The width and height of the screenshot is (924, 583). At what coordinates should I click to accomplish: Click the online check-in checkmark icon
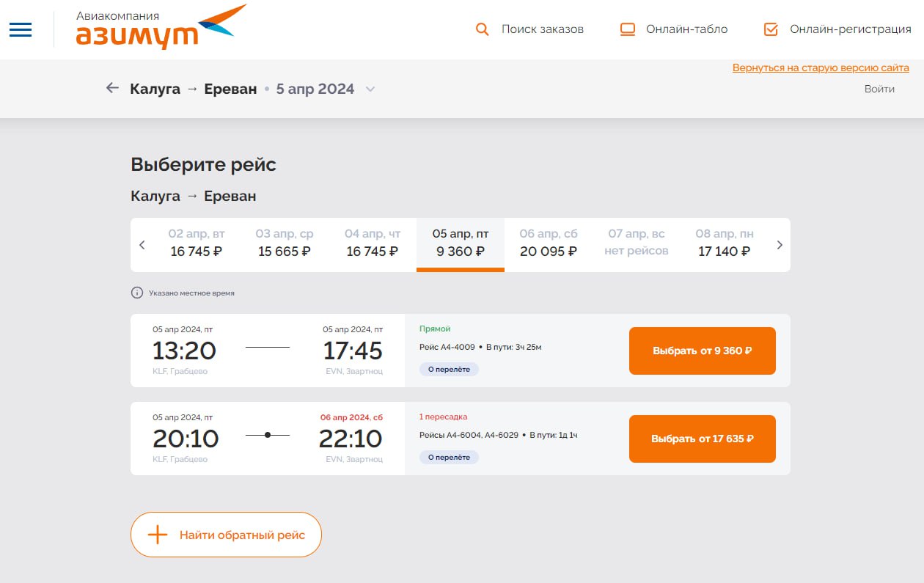771,29
